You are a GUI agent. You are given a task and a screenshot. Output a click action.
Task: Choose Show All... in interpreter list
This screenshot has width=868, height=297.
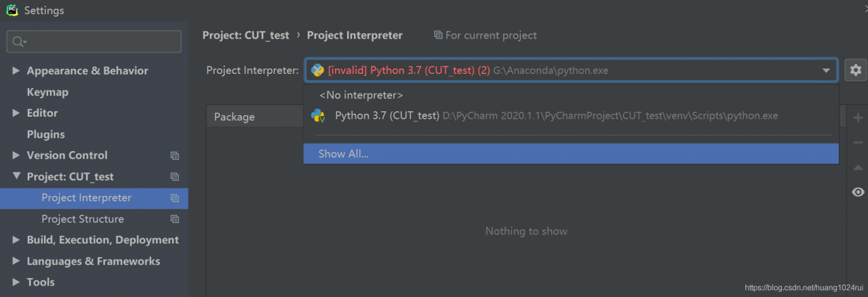(x=571, y=154)
